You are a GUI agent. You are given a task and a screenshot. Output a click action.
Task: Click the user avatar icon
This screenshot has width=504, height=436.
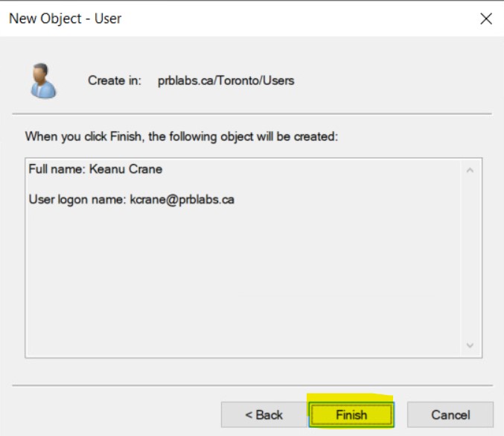tap(41, 80)
